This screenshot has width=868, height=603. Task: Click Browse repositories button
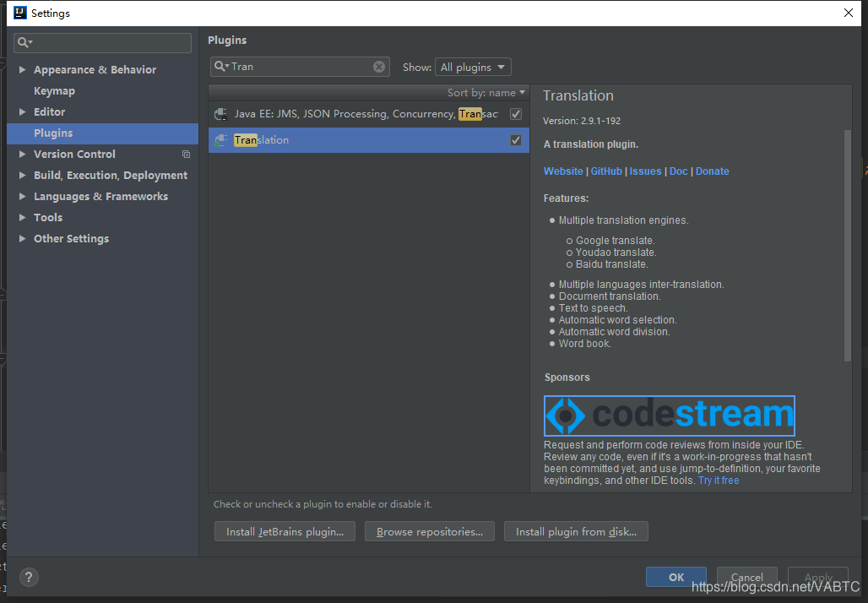pos(430,531)
